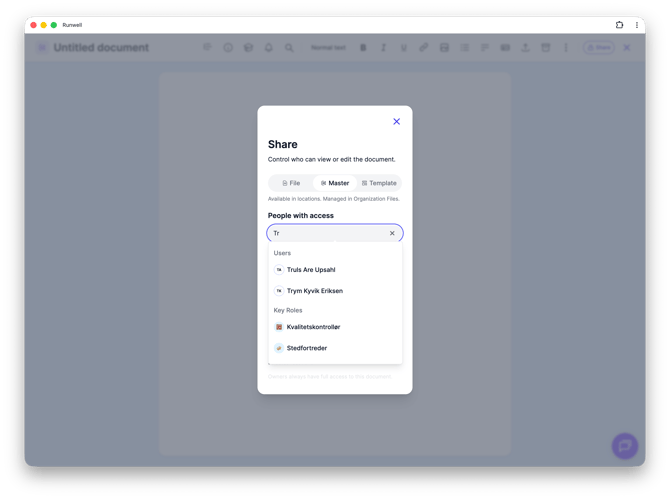Click the Kvalitetskontrollør role icon
This screenshot has width=670, height=499.
point(279,327)
